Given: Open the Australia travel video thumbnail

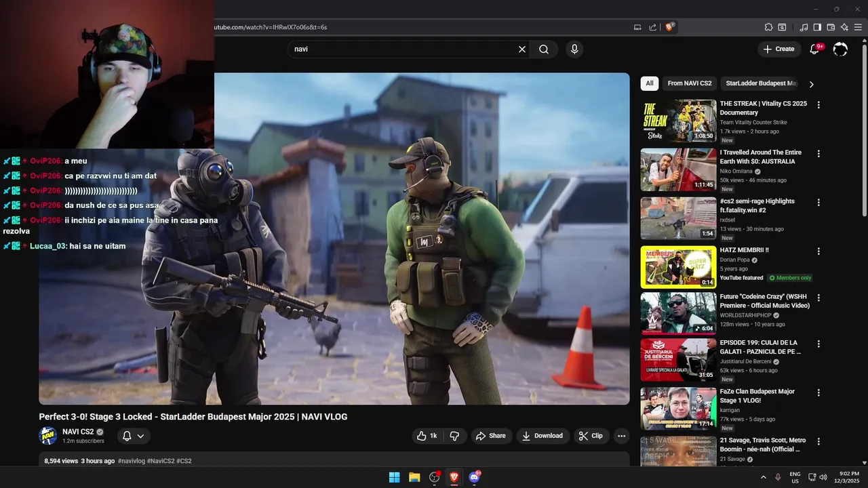Looking at the screenshot, I should [x=678, y=169].
